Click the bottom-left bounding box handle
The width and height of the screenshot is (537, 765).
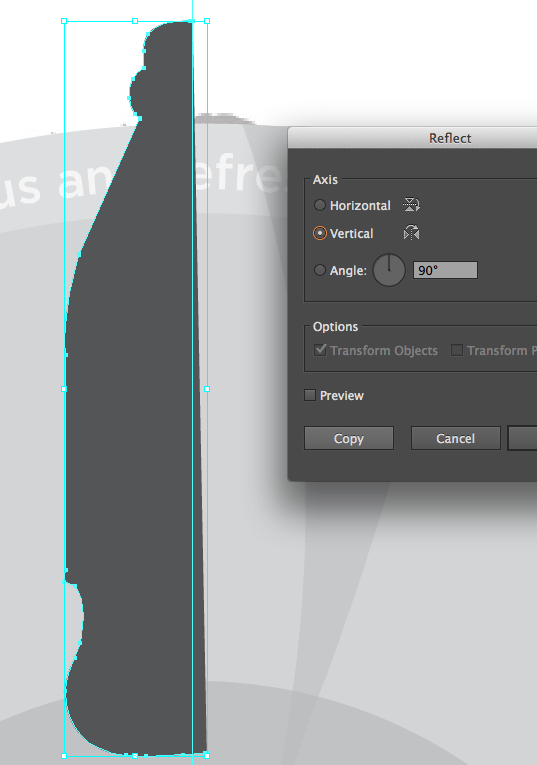click(64, 756)
